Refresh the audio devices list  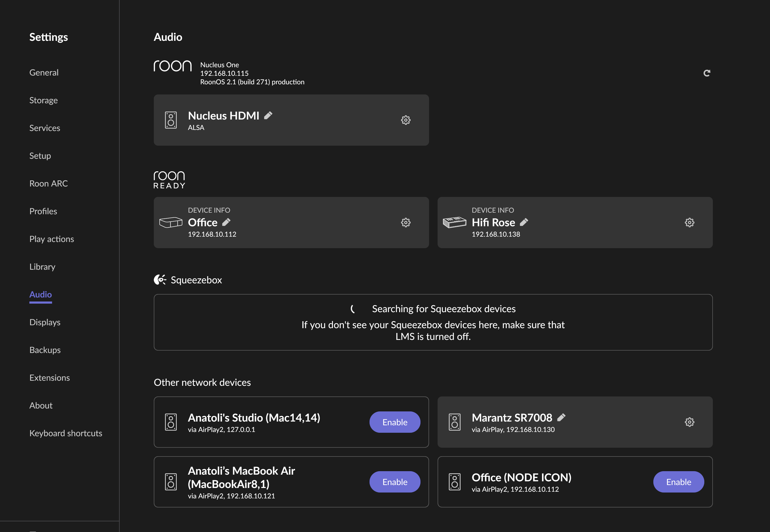coord(707,73)
